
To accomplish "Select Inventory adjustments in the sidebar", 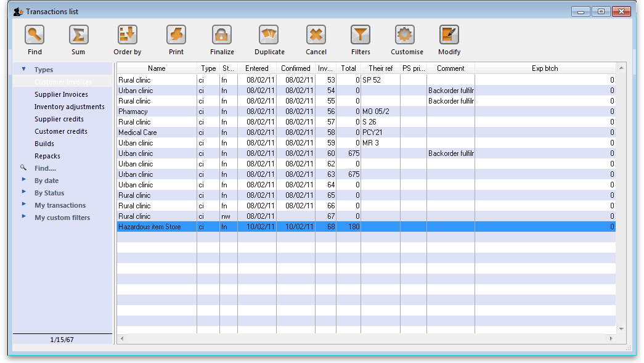I will pyautogui.click(x=69, y=107).
